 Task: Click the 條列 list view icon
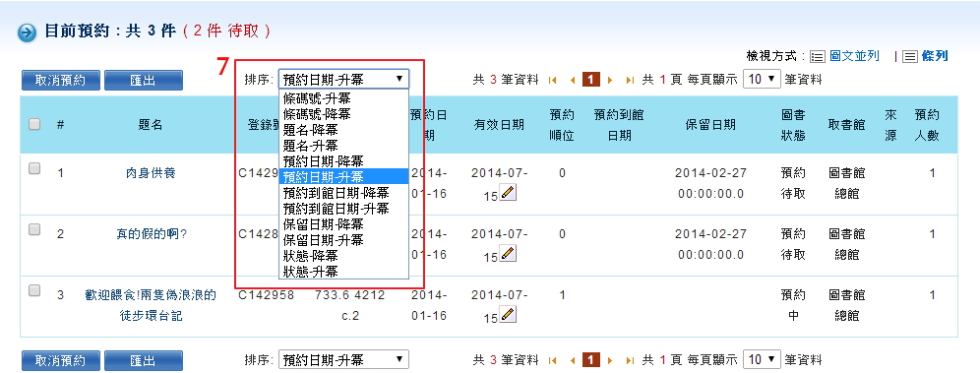coord(910,57)
